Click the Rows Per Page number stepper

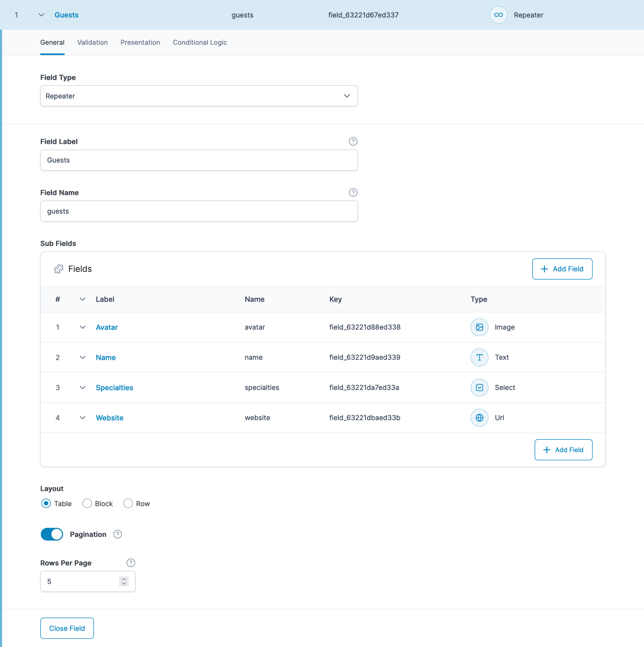tap(124, 581)
